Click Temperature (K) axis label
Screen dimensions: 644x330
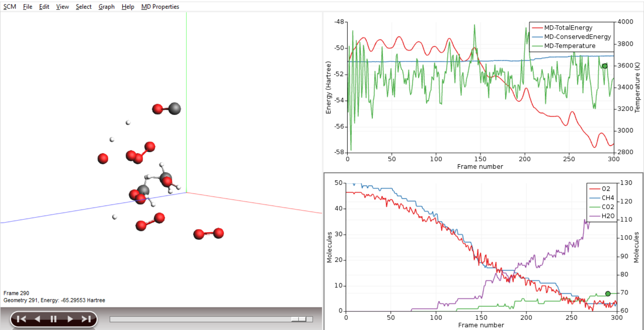[637, 88]
